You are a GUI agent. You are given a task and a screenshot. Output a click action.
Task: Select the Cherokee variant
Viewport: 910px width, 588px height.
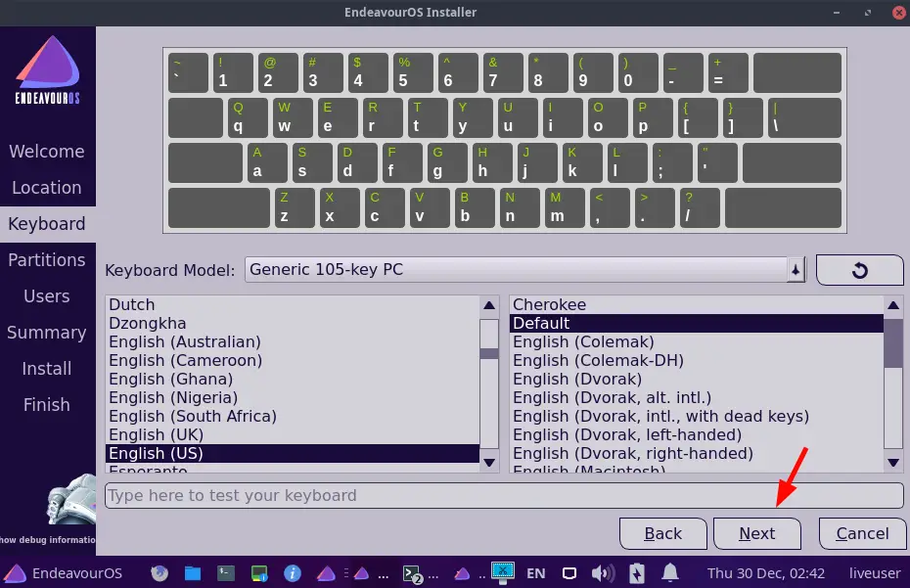(x=697, y=304)
